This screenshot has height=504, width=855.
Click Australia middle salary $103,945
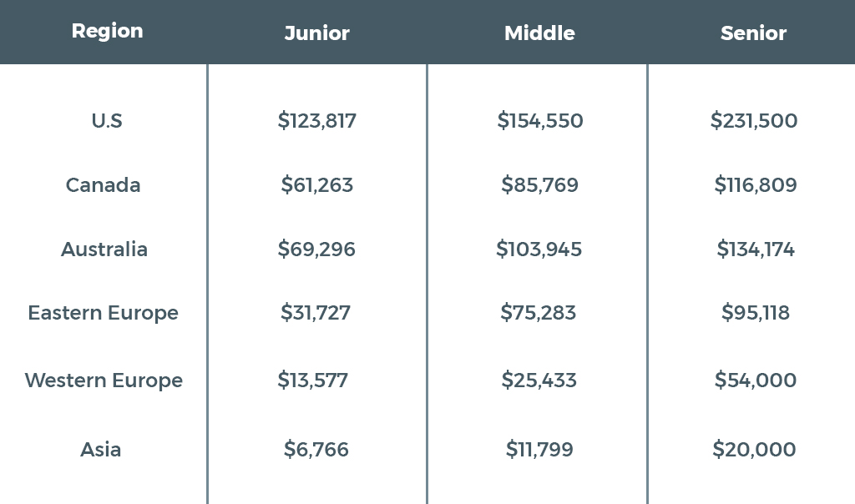tap(539, 249)
